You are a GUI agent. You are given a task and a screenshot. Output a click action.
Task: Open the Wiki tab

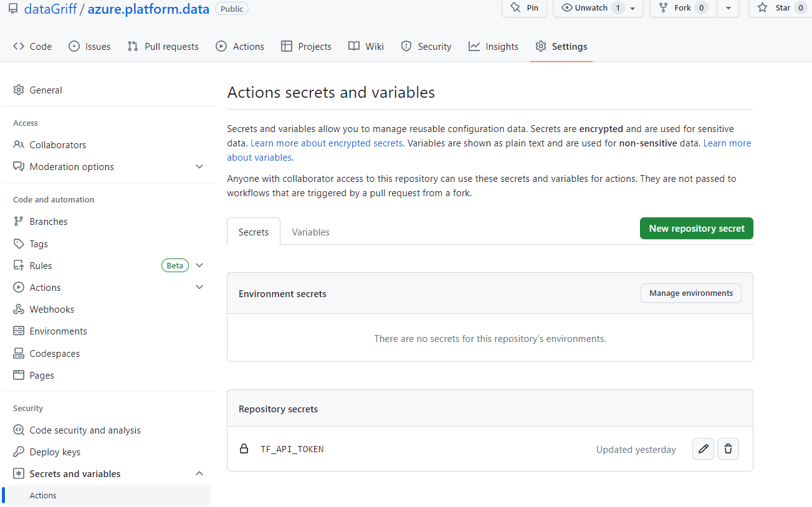pos(366,46)
